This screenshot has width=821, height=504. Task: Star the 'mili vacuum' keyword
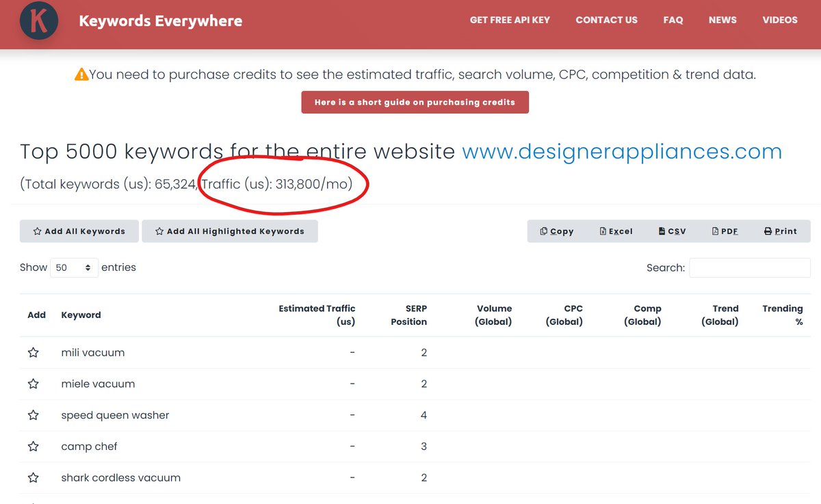pos(33,353)
